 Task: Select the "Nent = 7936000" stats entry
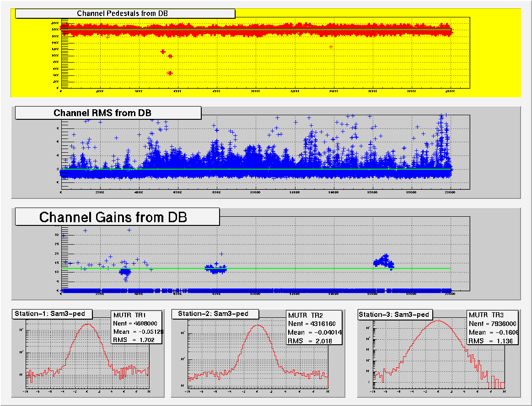[492, 324]
